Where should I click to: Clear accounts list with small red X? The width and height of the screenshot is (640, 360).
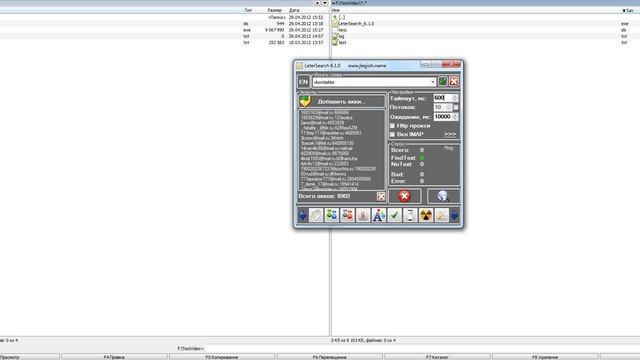pos(381,196)
